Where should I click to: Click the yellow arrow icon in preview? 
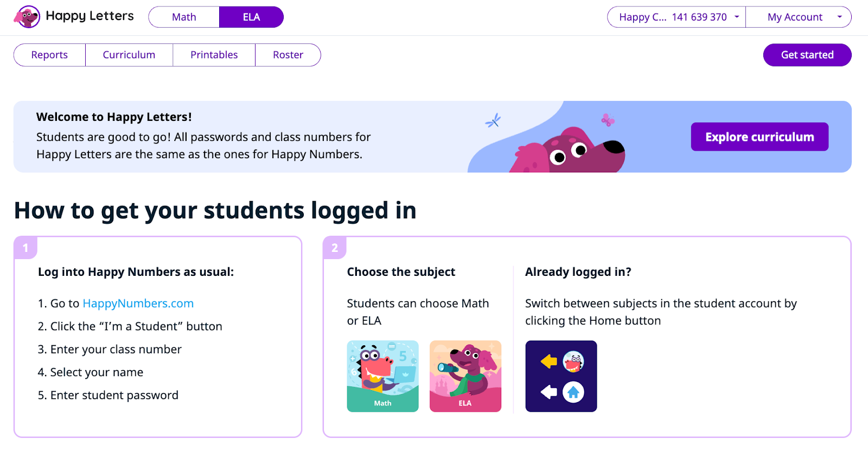click(549, 361)
